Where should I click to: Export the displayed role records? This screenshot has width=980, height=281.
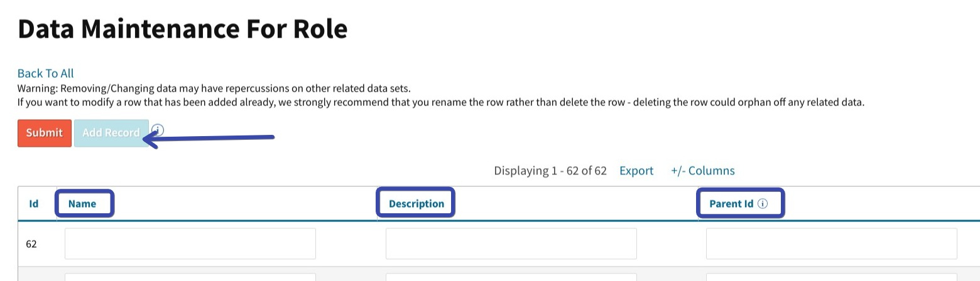(636, 171)
